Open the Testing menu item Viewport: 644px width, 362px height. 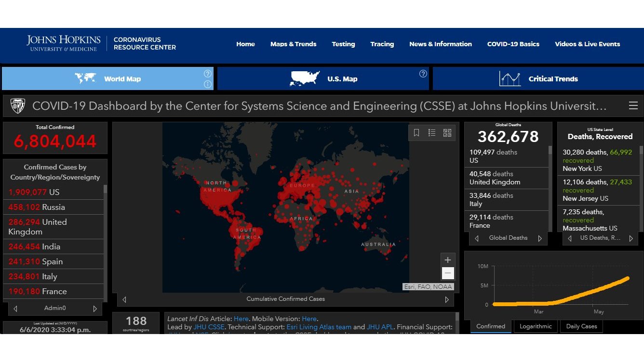click(x=343, y=44)
